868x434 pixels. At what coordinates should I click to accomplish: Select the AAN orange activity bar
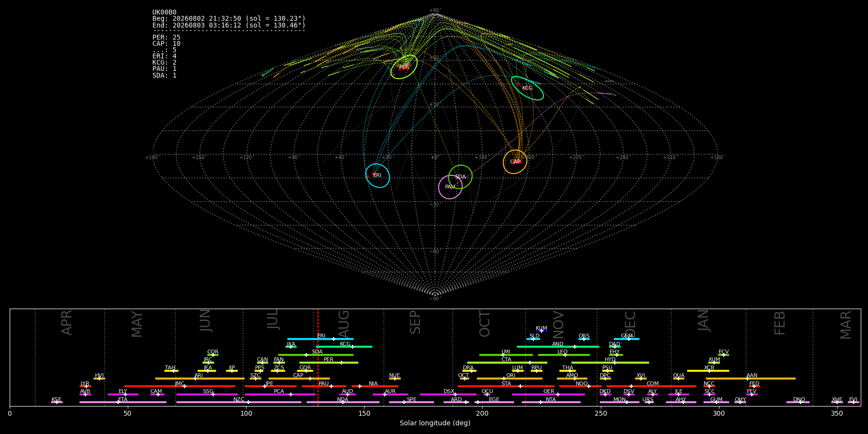click(x=751, y=379)
